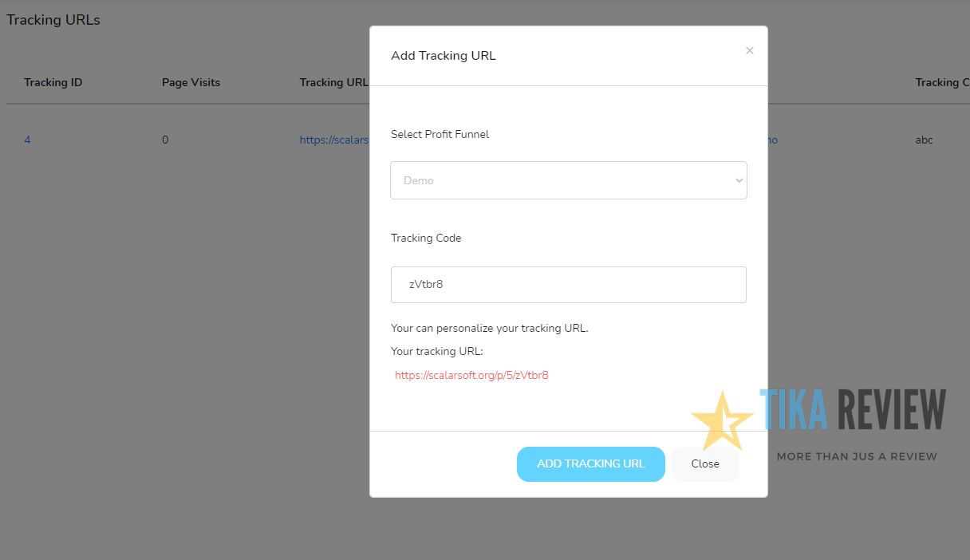Sort by the Tracking ID column header
Screen dimensions: 970x560
pyautogui.click(x=53, y=82)
